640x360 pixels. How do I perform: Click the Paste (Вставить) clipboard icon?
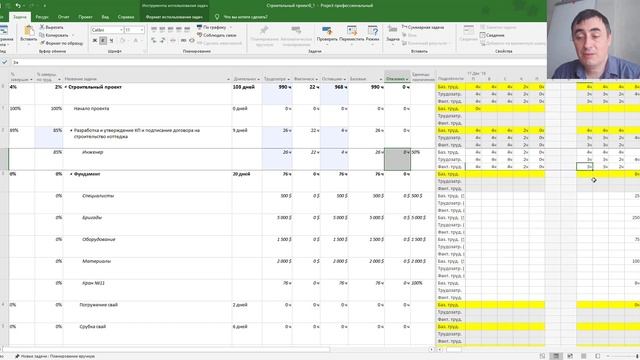point(29,31)
